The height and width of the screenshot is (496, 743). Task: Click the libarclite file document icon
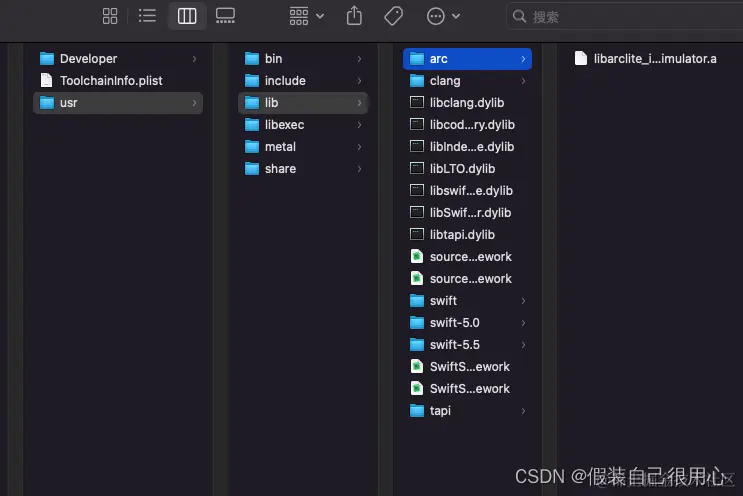(580, 58)
